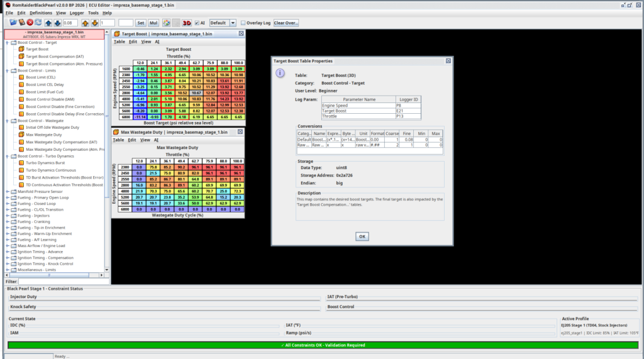644x359 pixels.
Task: Click the orange decrement-coarse down arrow icon
Action: click(x=94, y=23)
